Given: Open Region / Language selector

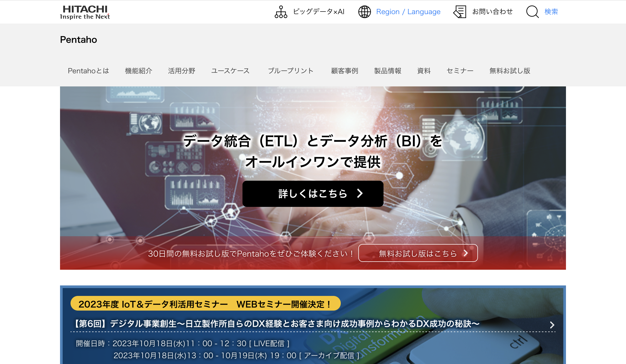Looking at the screenshot, I should (x=408, y=12).
